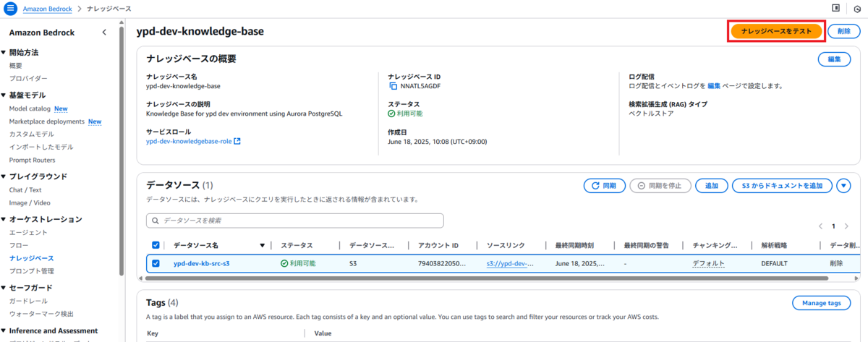Click the green available status icon in table row

tap(284, 263)
